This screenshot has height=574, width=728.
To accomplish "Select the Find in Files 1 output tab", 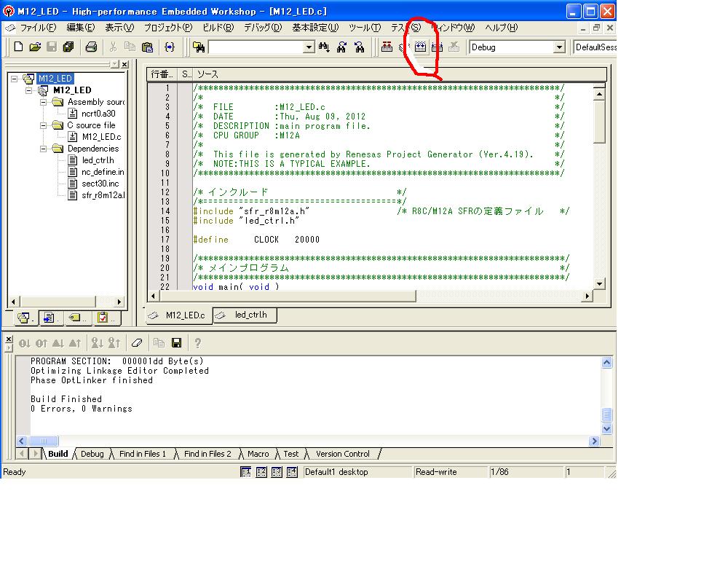I will coord(142,454).
